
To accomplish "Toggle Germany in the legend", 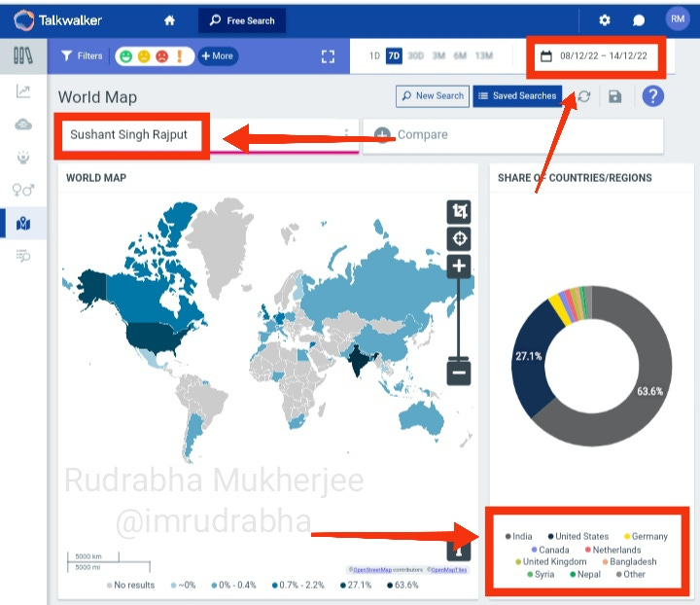I will [x=646, y=536].
